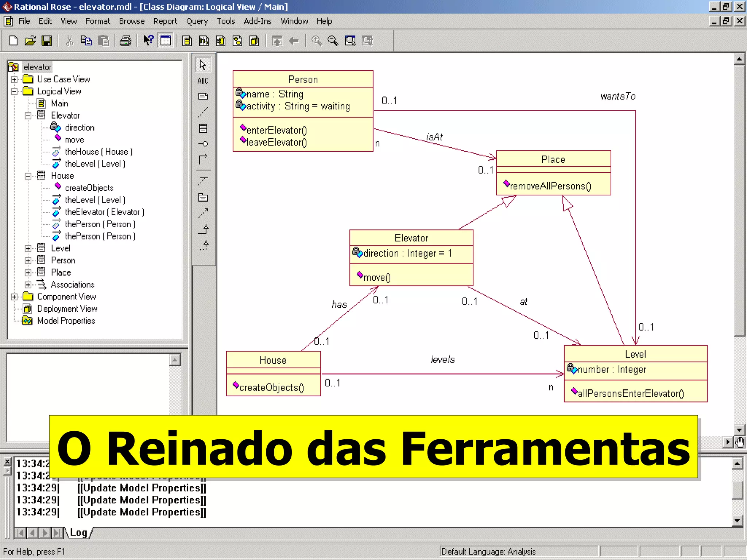Expand the Use Case View folder

(14, 79)
